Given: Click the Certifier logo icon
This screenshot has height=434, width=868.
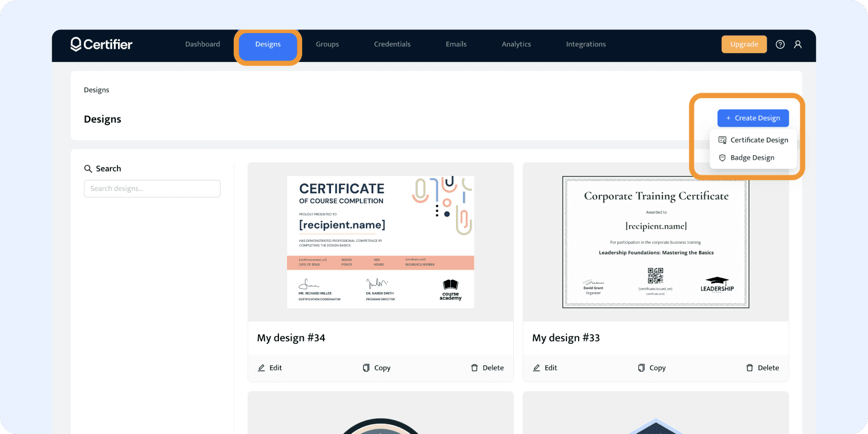Looking at the screenshot, I should coord(76,45).
